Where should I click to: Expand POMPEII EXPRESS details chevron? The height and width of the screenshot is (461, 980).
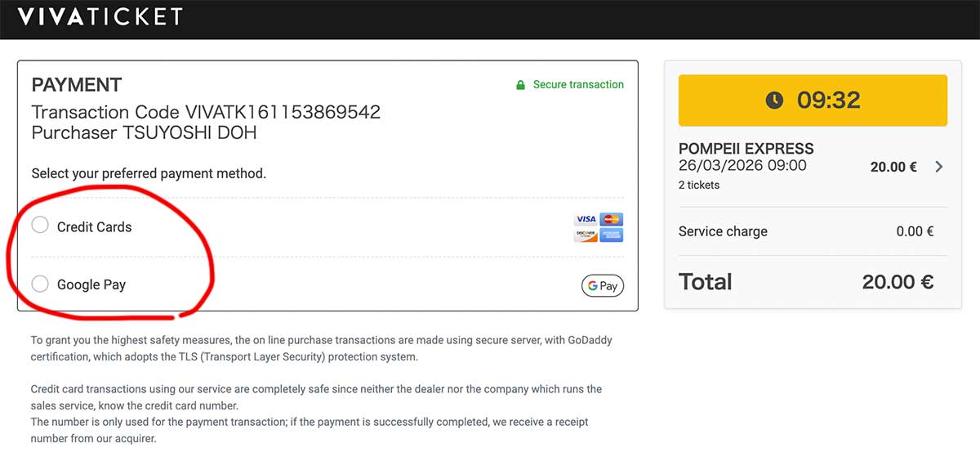(938, 167)
